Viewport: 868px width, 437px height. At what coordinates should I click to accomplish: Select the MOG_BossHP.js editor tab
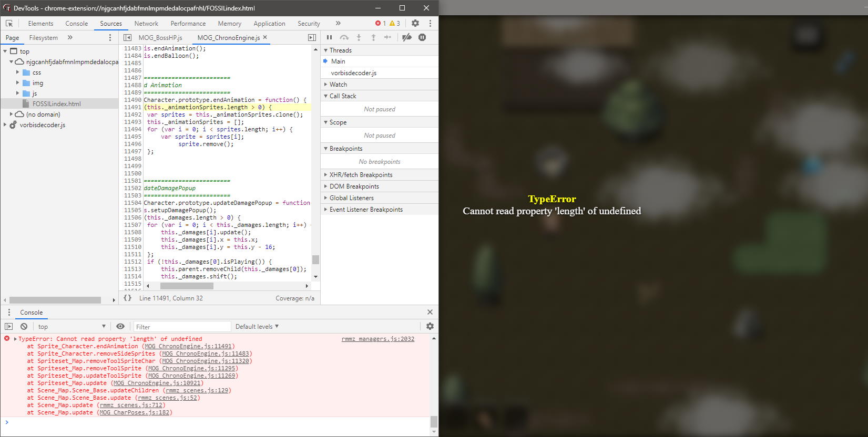(x=160, y=38)
